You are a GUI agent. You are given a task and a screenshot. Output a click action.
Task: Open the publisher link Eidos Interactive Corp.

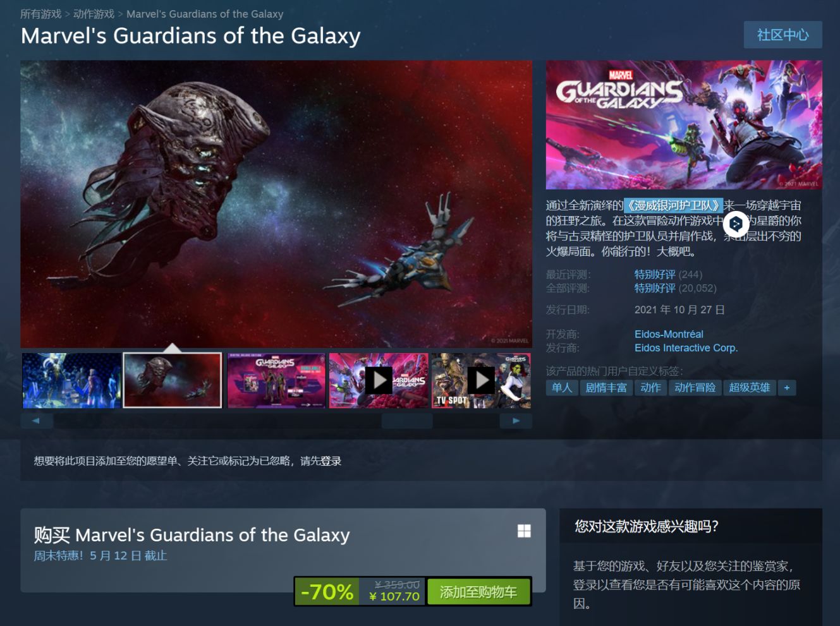pos(686,348)
